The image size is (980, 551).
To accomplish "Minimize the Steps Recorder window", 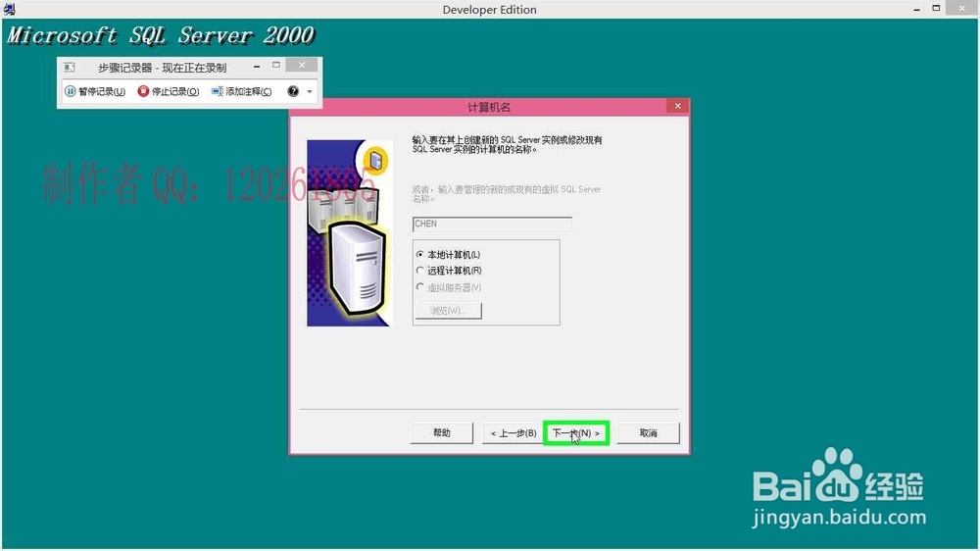I will 257,66.
